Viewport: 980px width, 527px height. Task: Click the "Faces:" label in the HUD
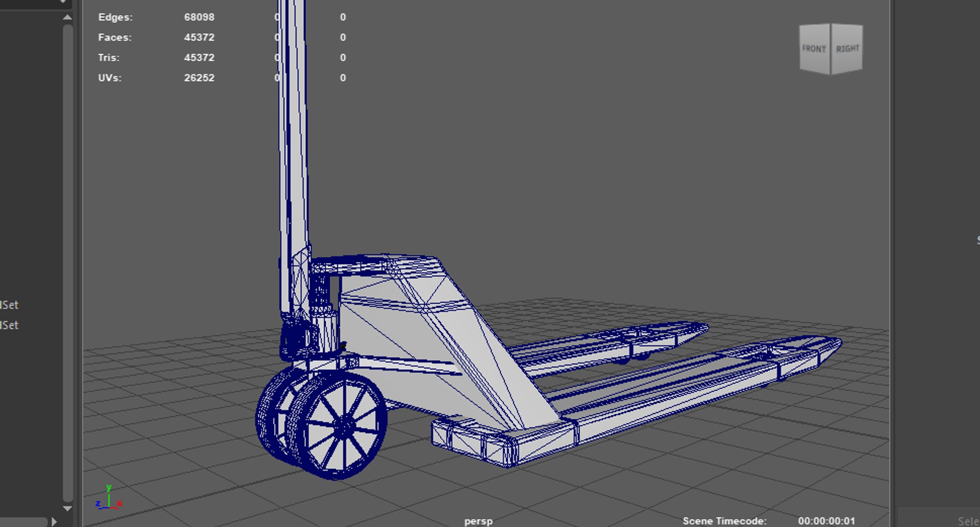click(x=115, y=37)
